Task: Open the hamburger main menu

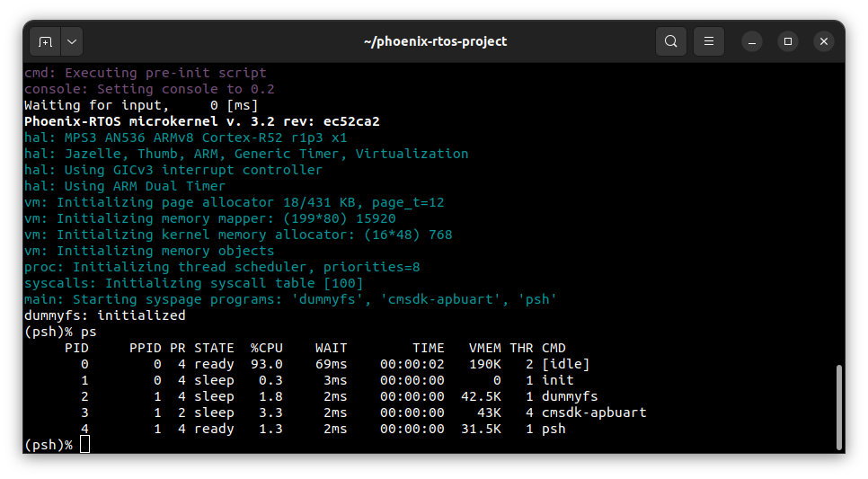Action: 709,41
